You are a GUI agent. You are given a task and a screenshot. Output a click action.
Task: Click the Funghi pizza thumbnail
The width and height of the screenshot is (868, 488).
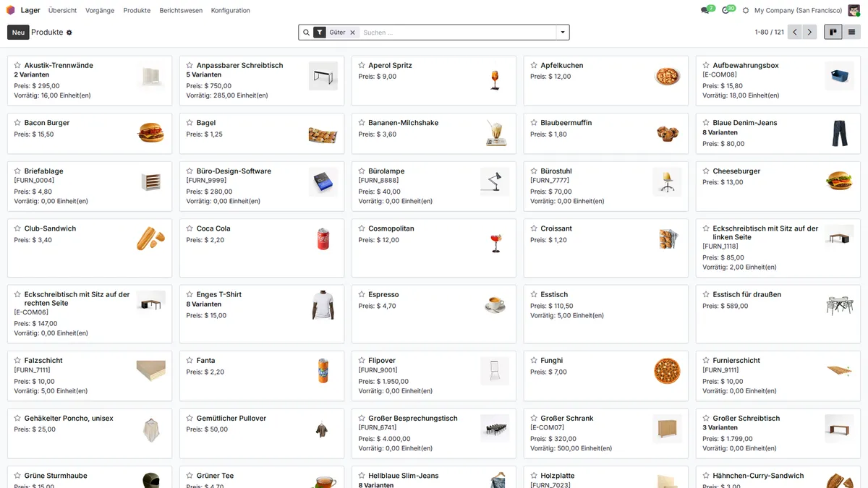667,371
